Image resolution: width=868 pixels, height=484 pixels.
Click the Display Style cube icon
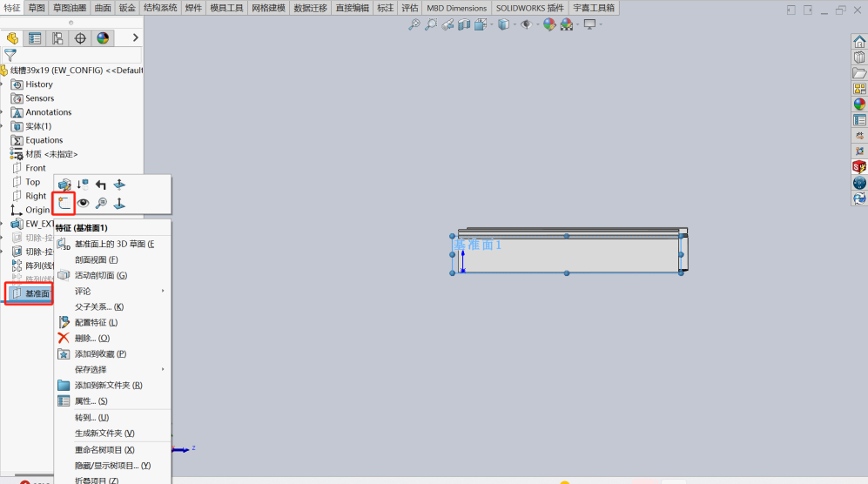[503, 24]
